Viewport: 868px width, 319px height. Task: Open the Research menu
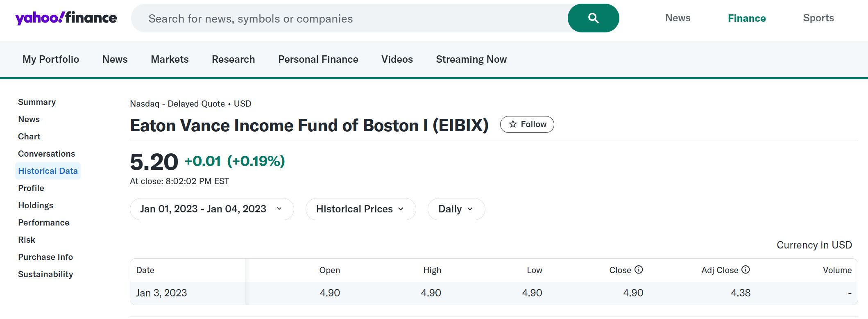point(233,59)
